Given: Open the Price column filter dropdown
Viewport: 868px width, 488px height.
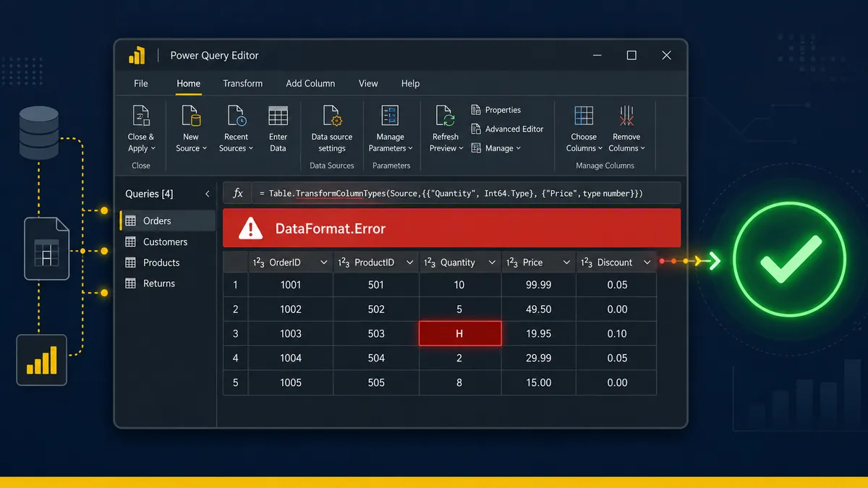Looking at the screenshot, I should (566, 262).
